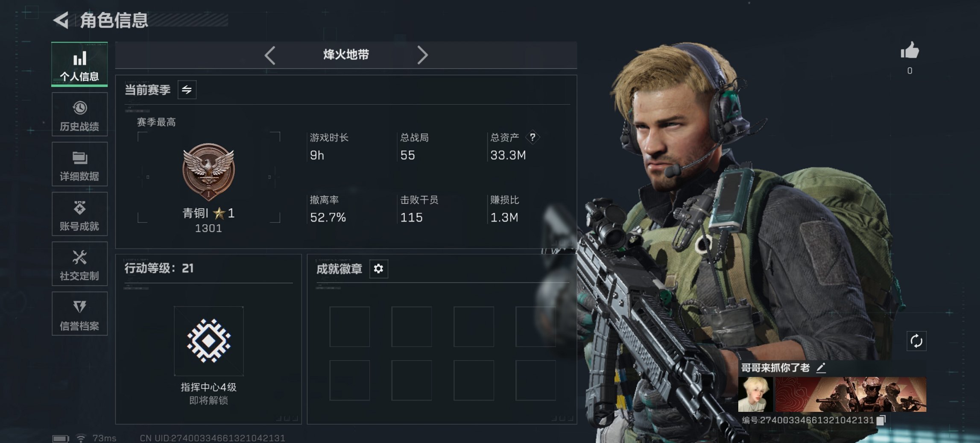Toggle the 当前赛季 season switch button

(187, 90)
